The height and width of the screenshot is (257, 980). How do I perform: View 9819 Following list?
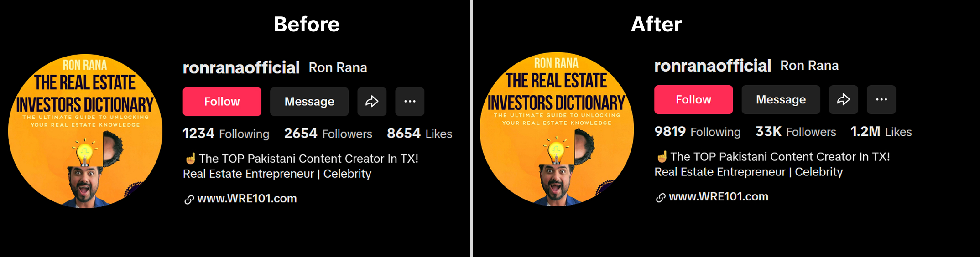tap(698, 132)
